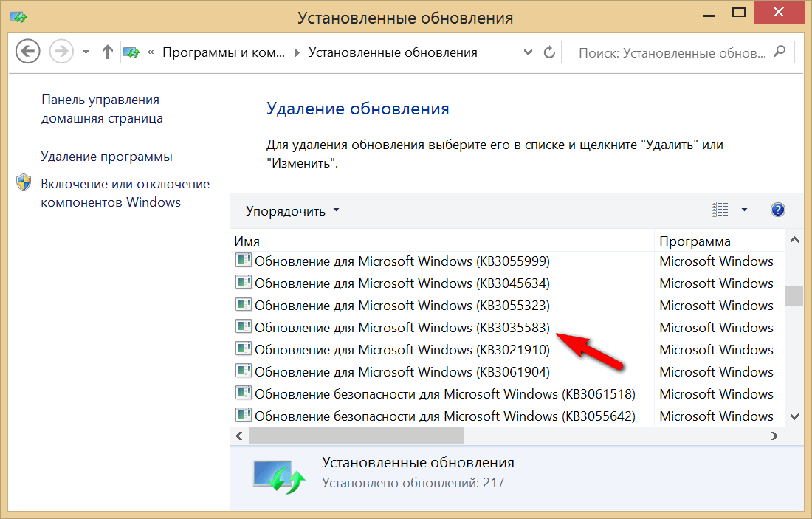The image size is (812, 519).
Task: Select security update KB3055642
Action: tap(435, 416)
